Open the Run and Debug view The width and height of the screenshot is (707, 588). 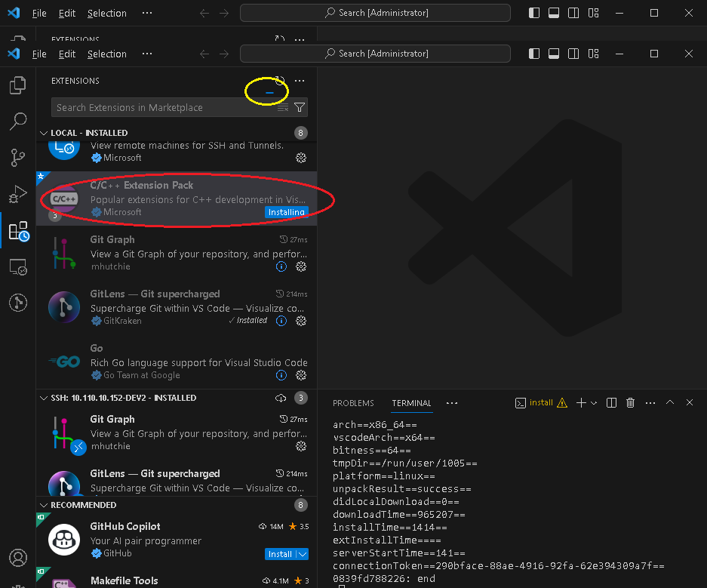point(17,194)
